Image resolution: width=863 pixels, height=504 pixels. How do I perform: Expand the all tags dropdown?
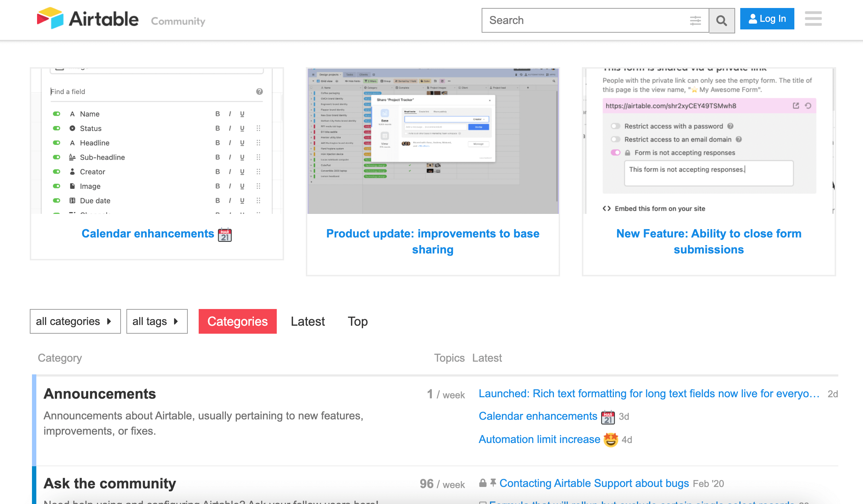coord(157,321)
